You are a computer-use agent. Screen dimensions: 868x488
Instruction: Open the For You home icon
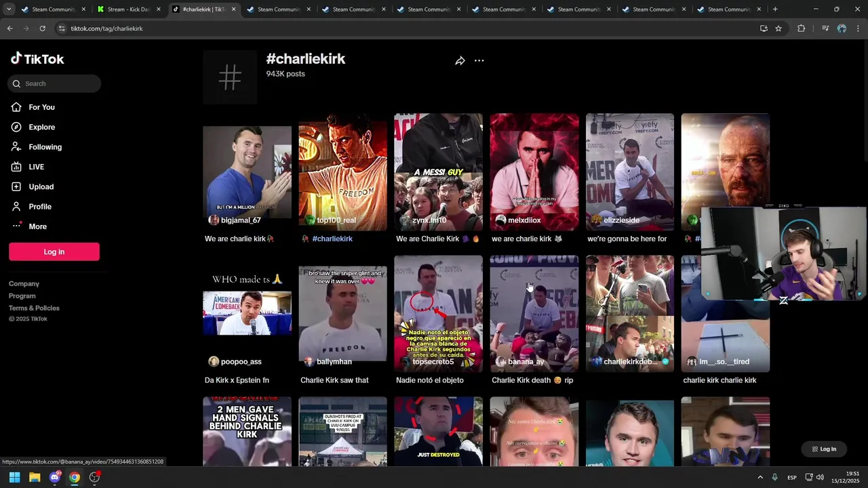[x=16, y=107]
